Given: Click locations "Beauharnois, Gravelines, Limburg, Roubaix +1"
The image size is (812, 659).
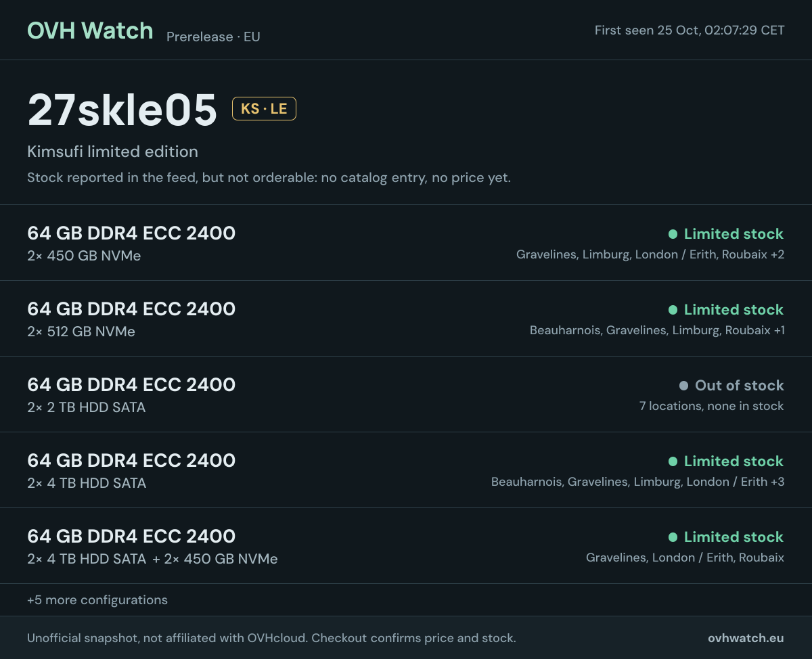Looking at the screenshot, I should click(657, 330).
